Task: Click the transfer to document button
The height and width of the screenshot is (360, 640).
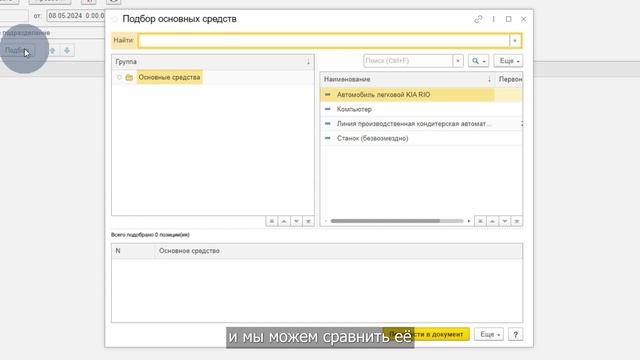Action: (426, 334)
